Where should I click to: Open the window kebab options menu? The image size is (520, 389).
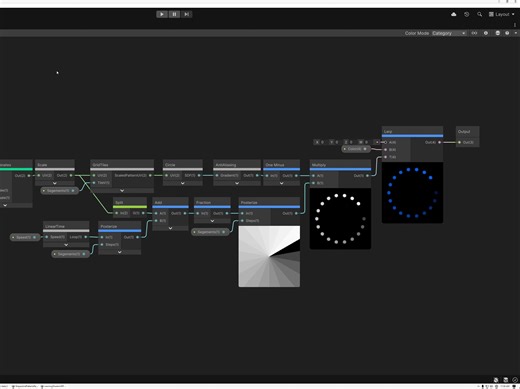515,25
